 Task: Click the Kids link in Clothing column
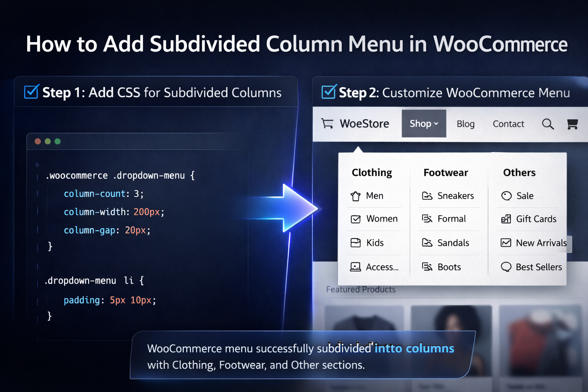coord(375,243)
